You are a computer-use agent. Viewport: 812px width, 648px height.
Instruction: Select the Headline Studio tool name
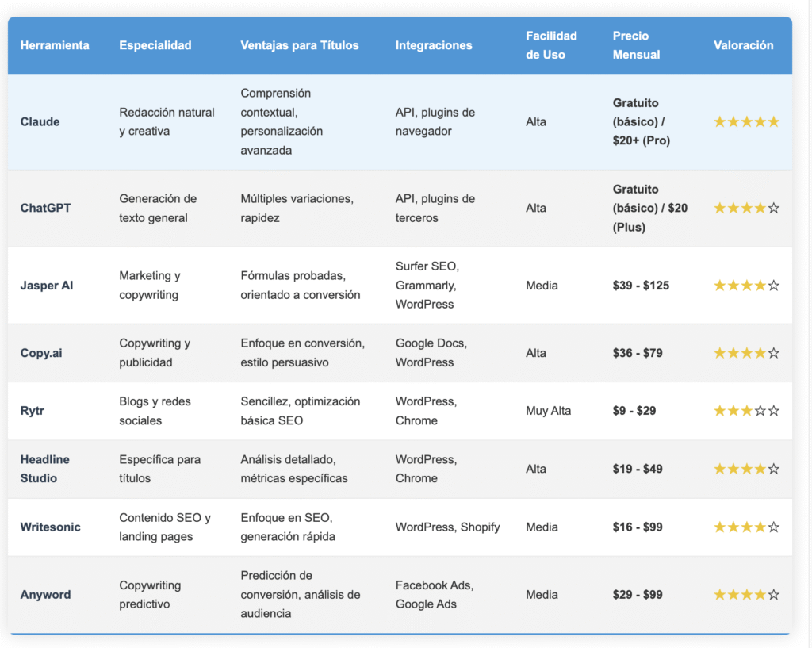coord(44,469)
